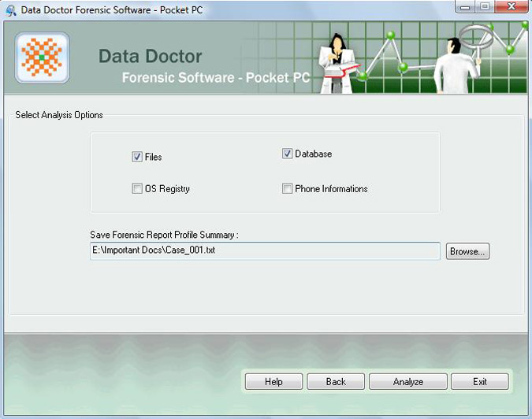Uncheck the Files checkbox
Viewport: 532px width, 419px height.
(x=136, y=157)
